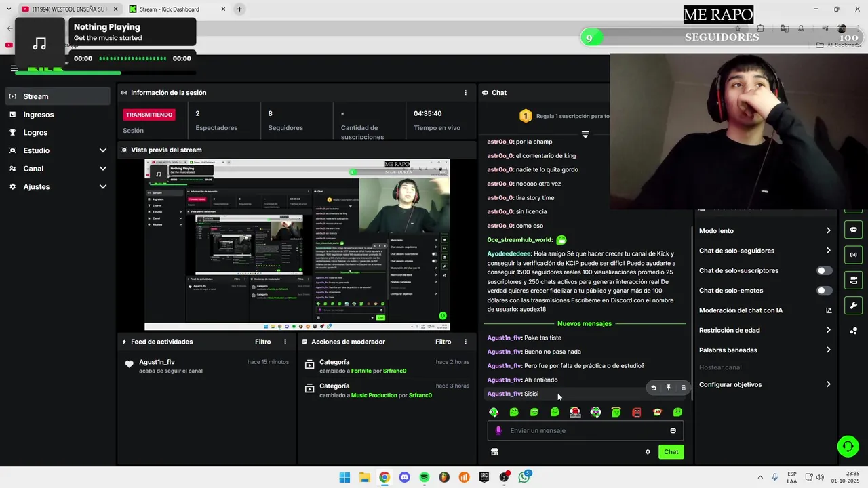Open the Music Production category link

point(374,395)
